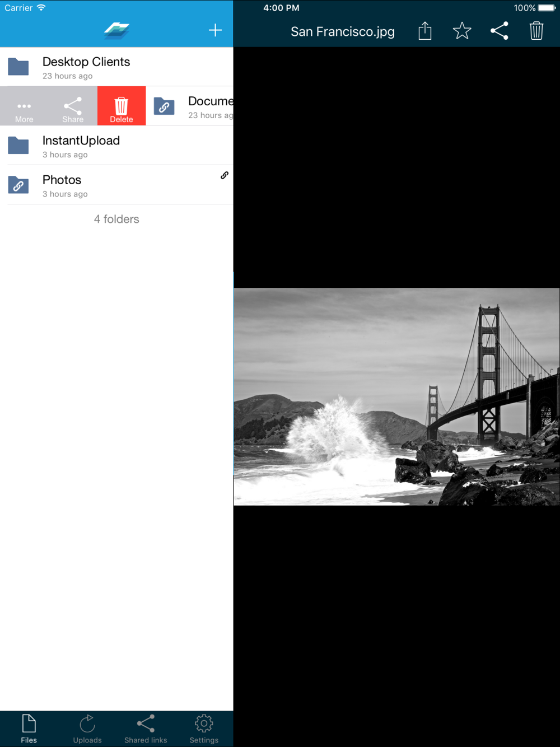Switch to the Shared links tab

(146, 729)
